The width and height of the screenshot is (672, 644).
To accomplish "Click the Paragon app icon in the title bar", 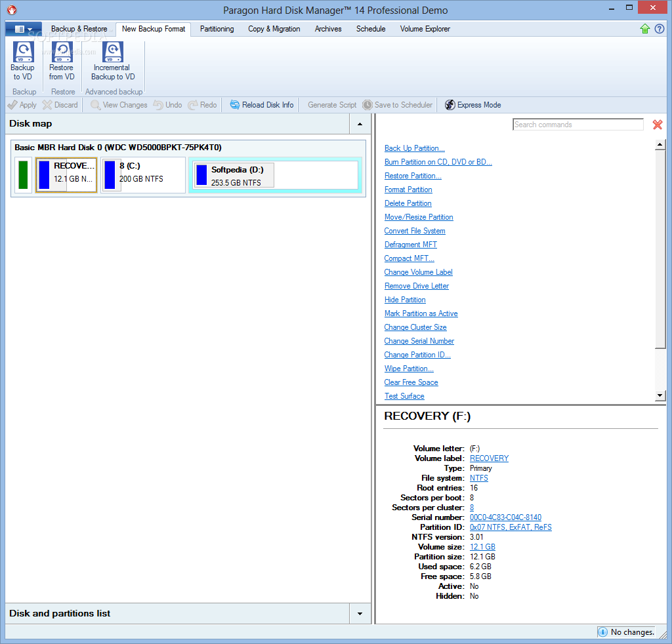I will (12, 9).
